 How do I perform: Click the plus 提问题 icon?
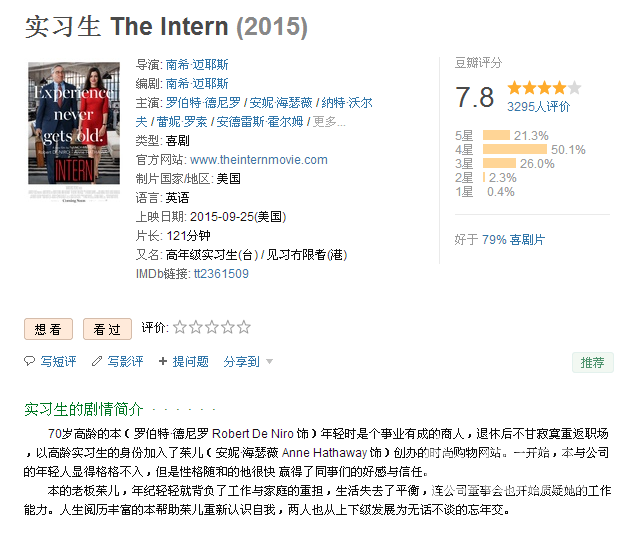point(163,361)
